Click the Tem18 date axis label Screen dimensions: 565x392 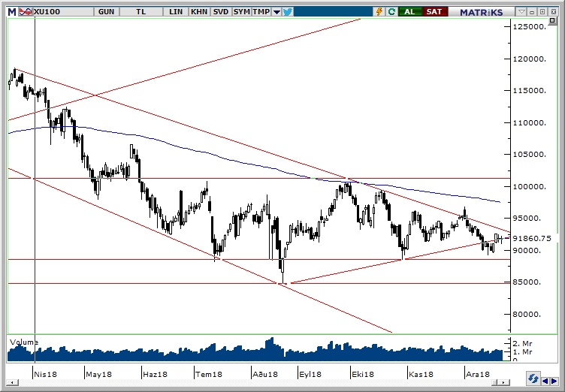[209, 374]
